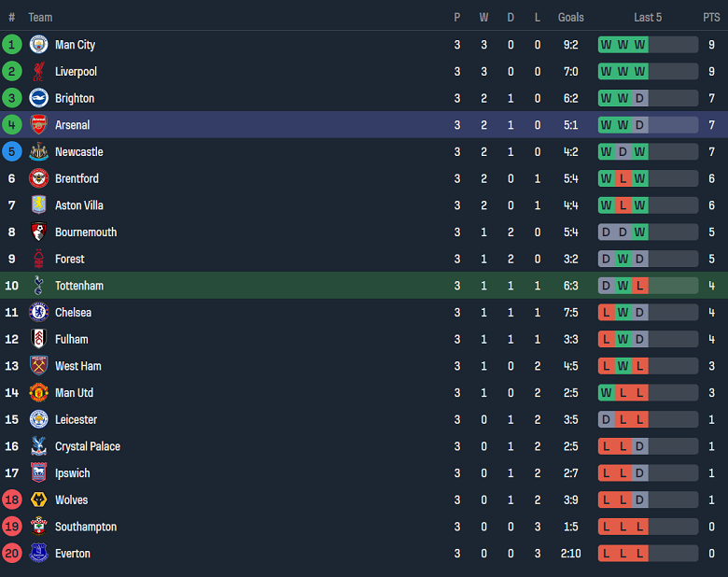Open the Aston Villa team link
The height and width of the screenshot is (577, 728).
(79, 205)
